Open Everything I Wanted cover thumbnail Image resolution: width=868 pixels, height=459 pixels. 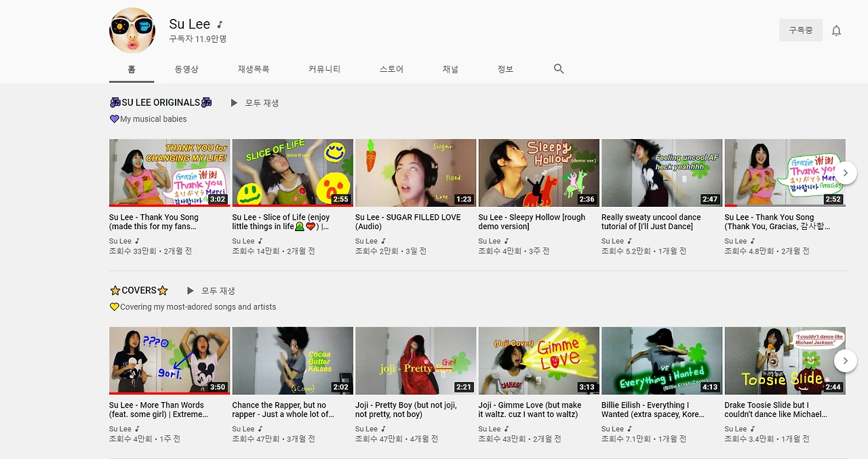pyautogui.click(x=662, y=361)
